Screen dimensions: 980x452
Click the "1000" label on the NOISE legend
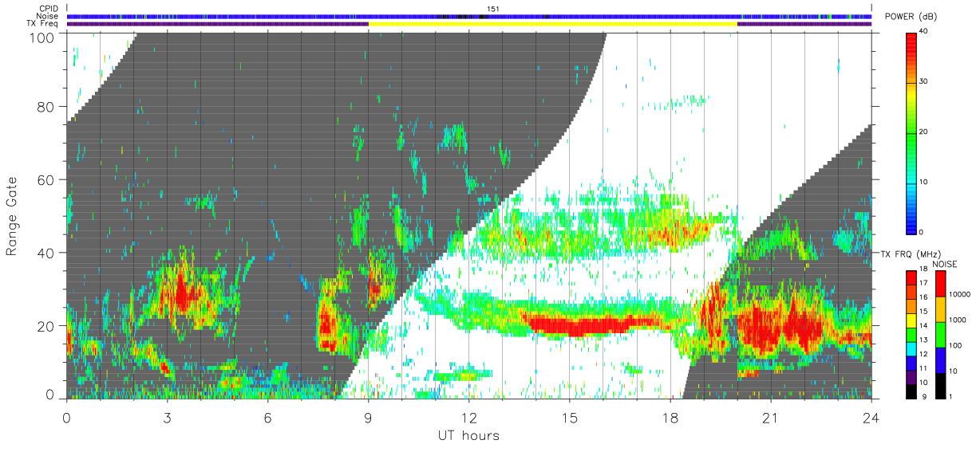coord(957,320)
